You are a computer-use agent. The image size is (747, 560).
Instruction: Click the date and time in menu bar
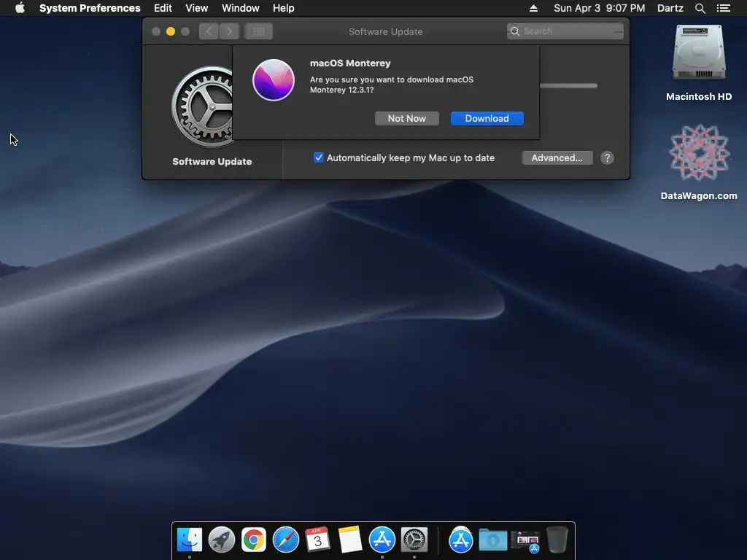(600, 8)
